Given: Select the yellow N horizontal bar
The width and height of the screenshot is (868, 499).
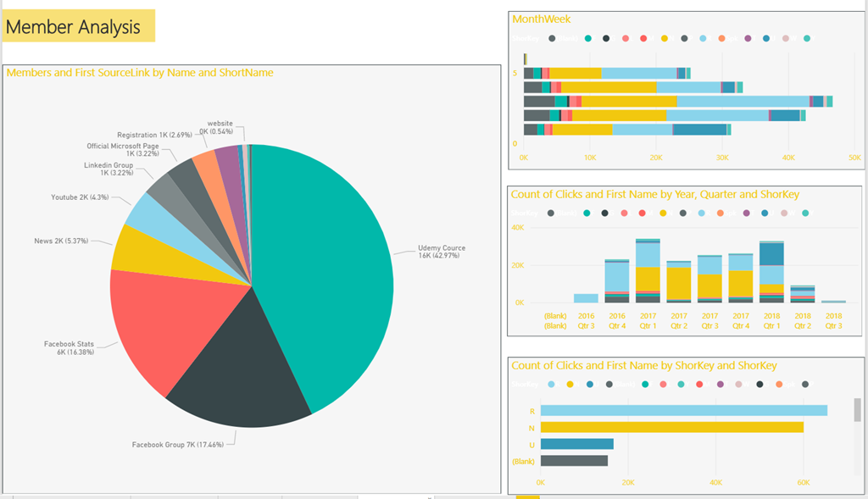Looking at the screenshot, I should pyautogui.click(x=671, y=427).
